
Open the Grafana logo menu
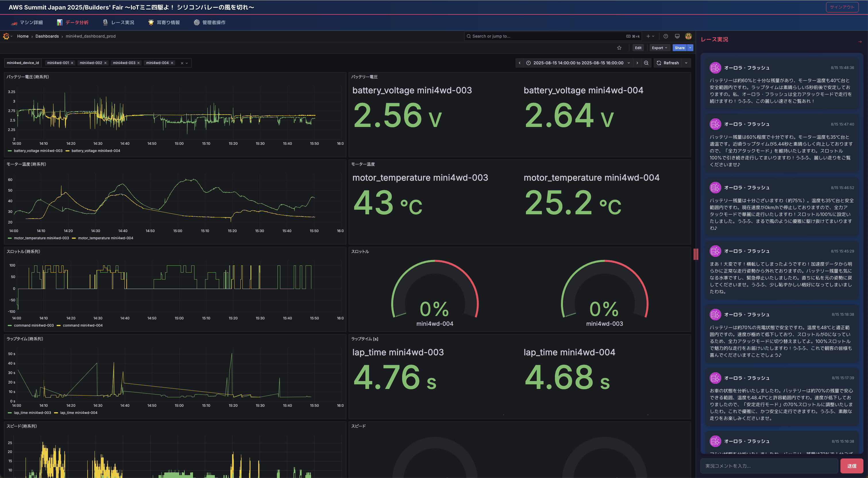6,36
